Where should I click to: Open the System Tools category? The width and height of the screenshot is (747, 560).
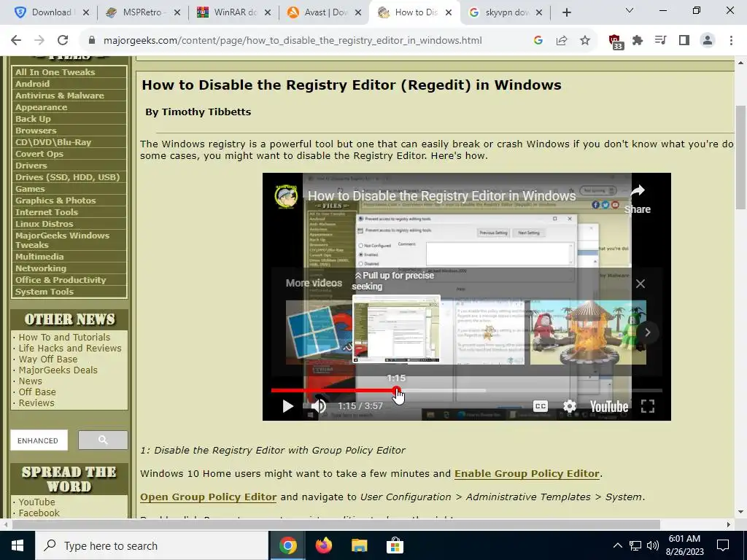tap(44, 292)
